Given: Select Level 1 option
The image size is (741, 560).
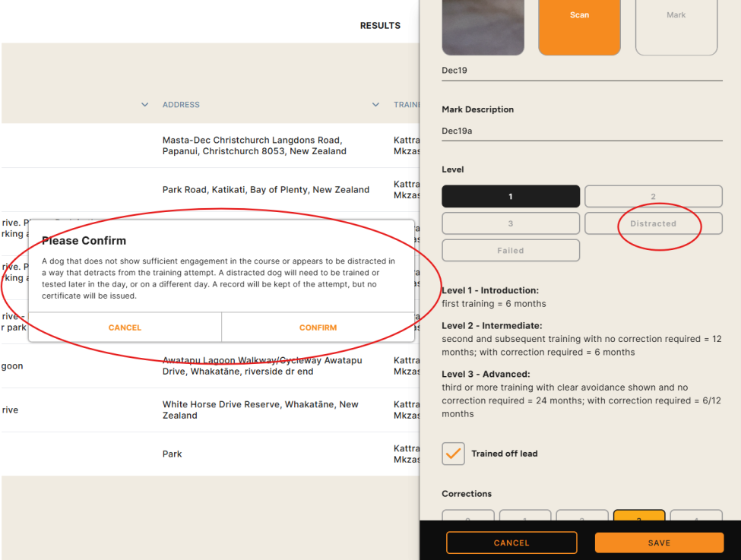Looking at the screenshot, I should (x=511, y=196).
